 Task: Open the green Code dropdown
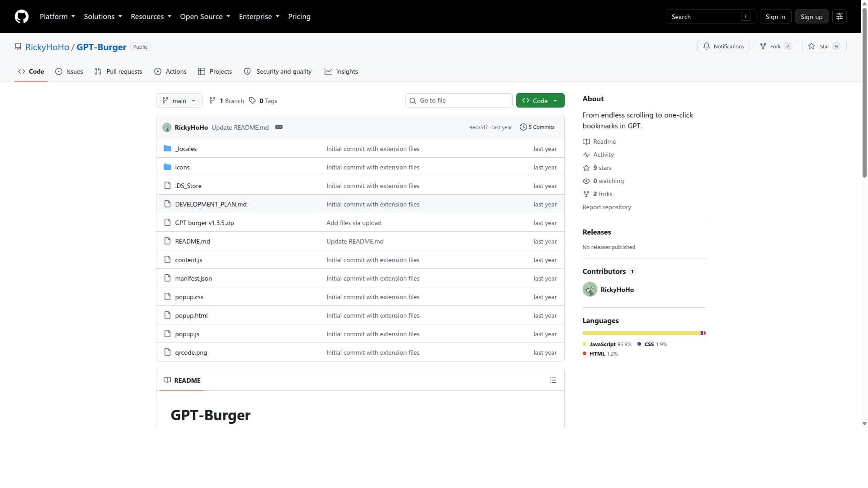[x=540, y=101]
